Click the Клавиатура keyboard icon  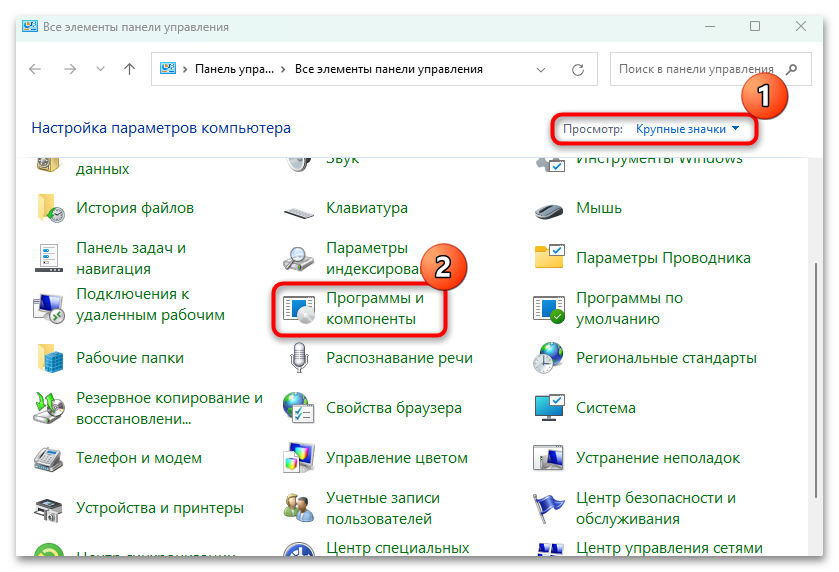(299, 212)
